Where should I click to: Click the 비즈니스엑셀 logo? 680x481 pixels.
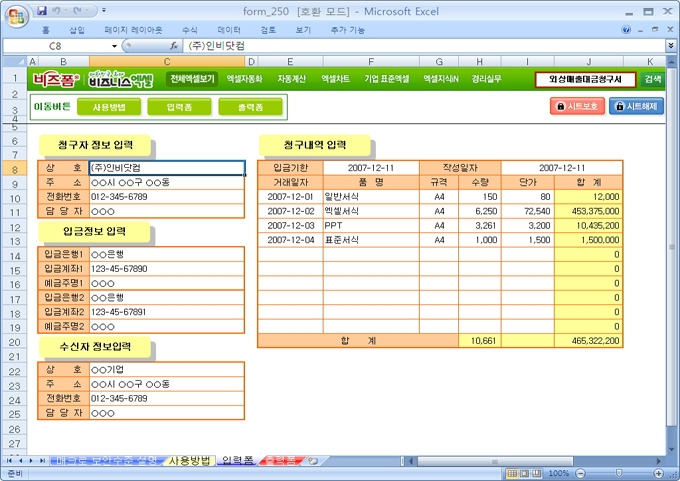point(121,79)
